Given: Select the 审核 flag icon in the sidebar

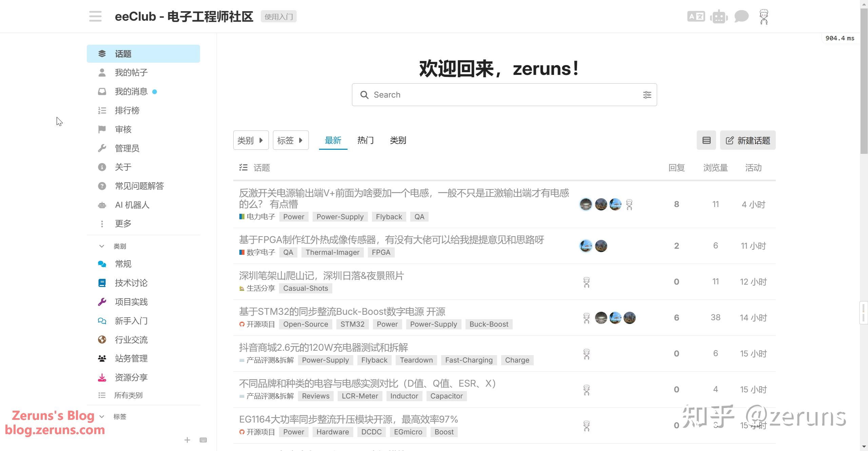Looking at the screenshot, I should point(102,129).
